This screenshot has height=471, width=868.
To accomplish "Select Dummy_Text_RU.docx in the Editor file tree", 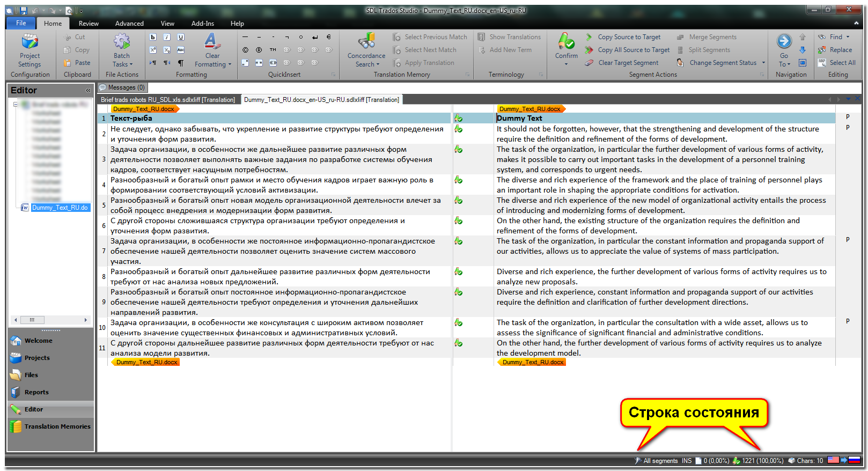I will coord(60,208).
